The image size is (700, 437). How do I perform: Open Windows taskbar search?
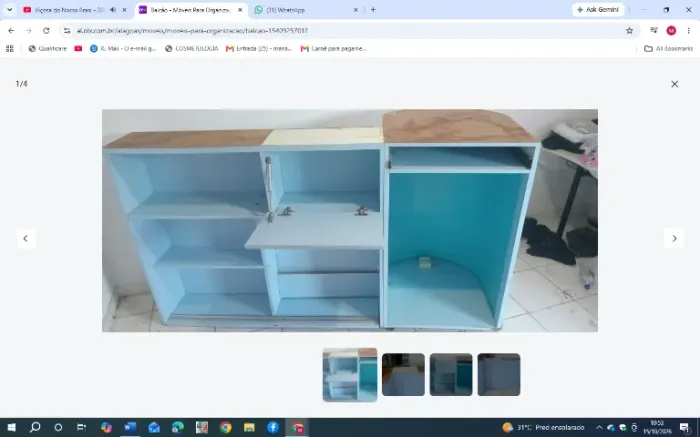pos(35,427)
